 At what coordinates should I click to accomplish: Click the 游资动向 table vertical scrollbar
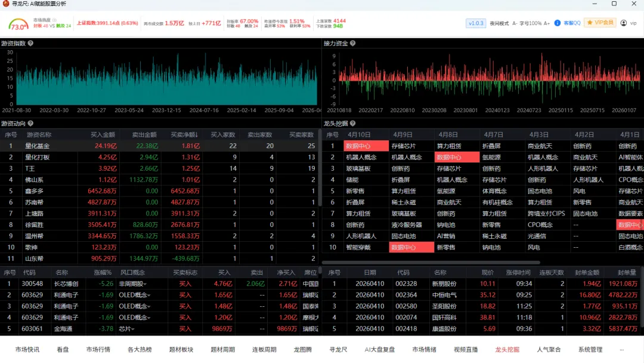(320, 168)
